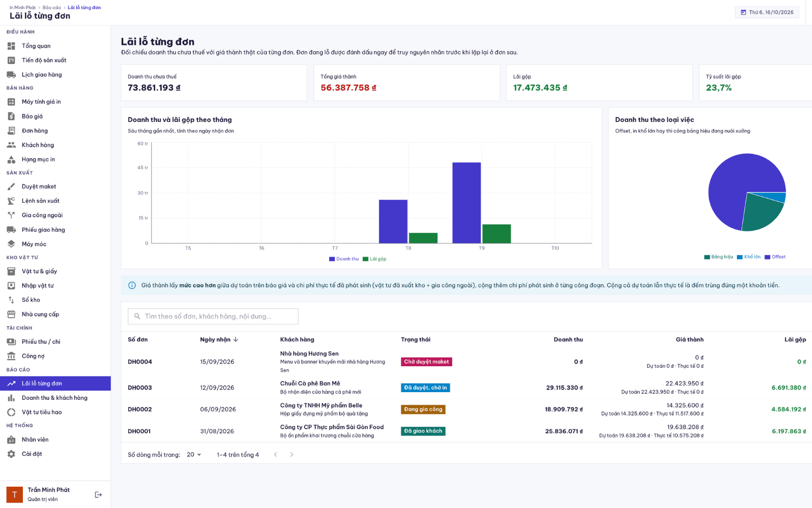Open Cài đặt gear icon
This screenshot has height=508, width=812.
(11, 454)
